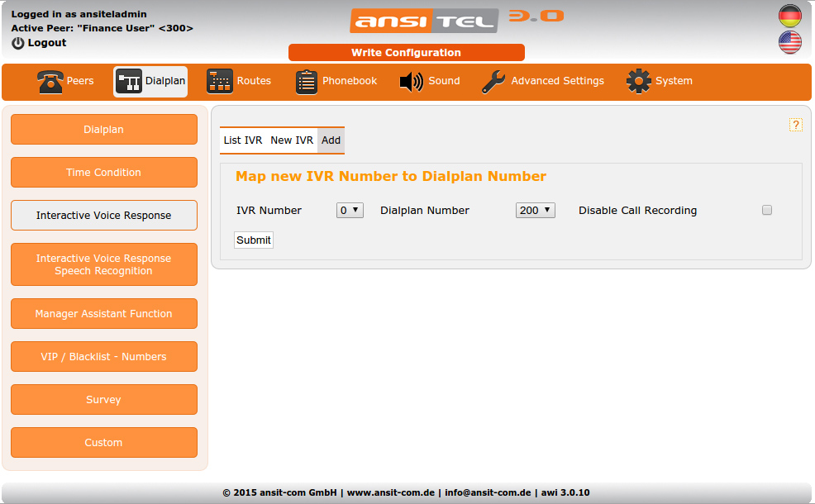Image resolution: width=815 pixels, height=504 pixels.
Task: Switch language with the German flag
Action: point(790,16)
